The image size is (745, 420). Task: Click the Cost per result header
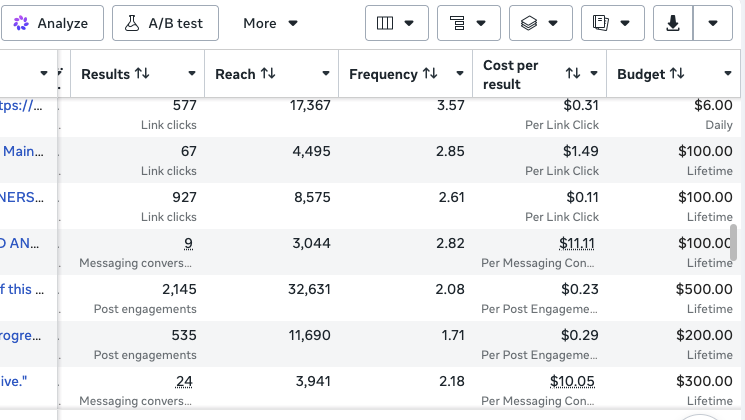click(x=511, y=75)
